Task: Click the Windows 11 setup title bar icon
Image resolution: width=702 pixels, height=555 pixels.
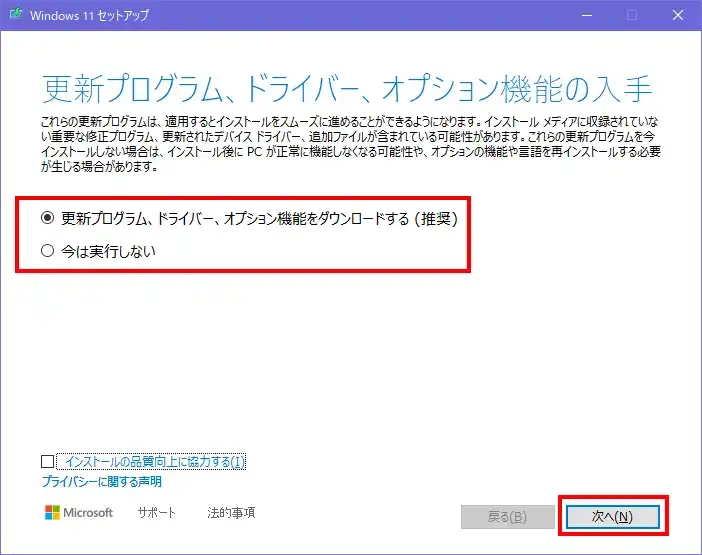Action: pos(16,15)
